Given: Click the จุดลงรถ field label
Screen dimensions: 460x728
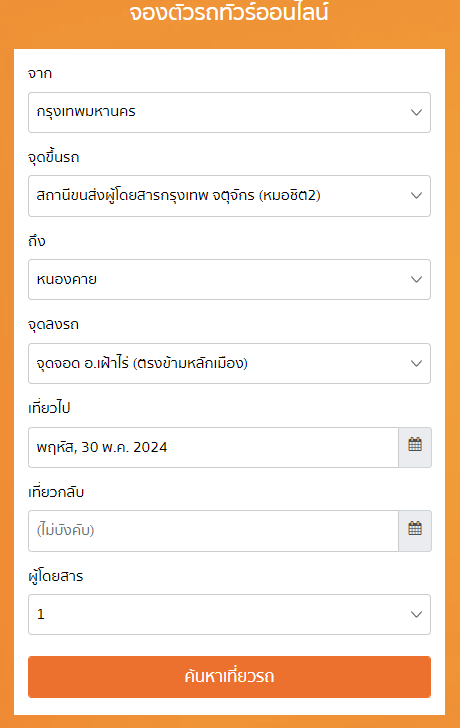Looking at the screenshot, I should [53, 324].
